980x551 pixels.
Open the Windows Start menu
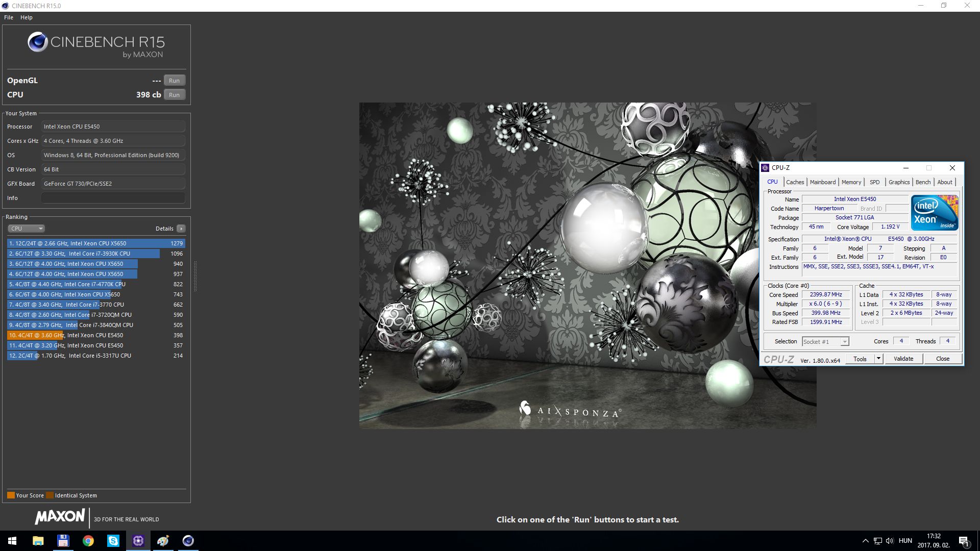pos(12,541)
